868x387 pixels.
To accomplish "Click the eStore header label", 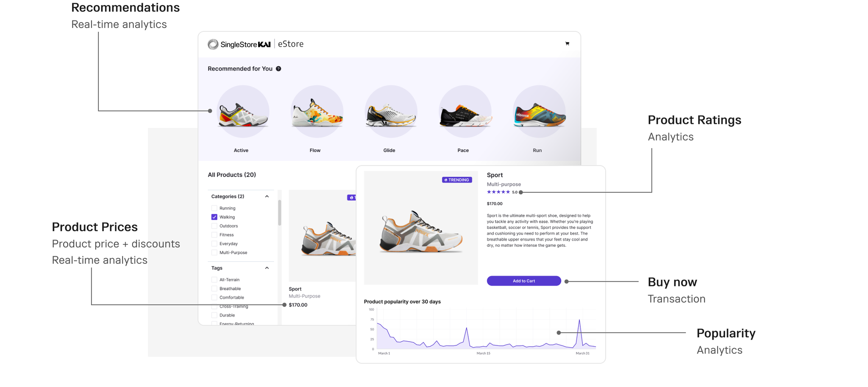I will [290, 44].
